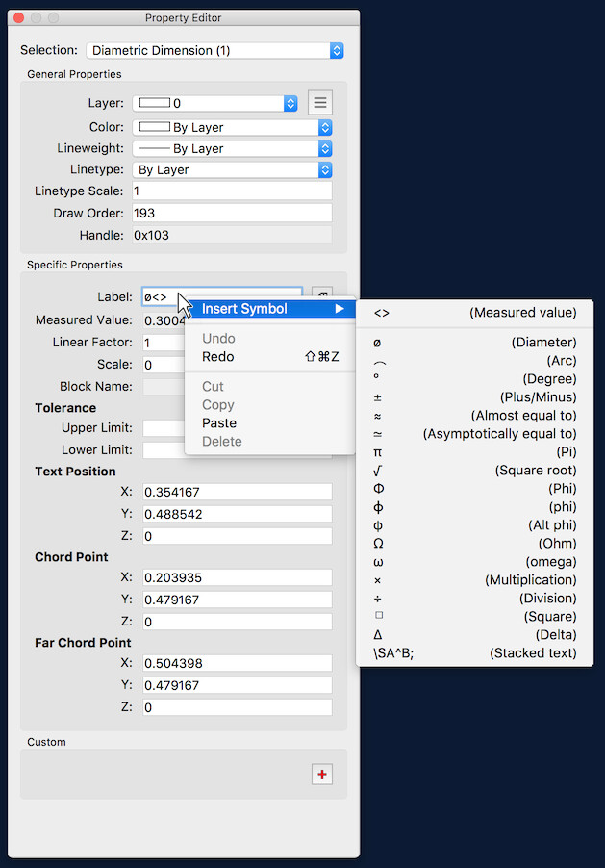Viewport: 605px width, 868px height.
Task: Choose Measured value from the symbol submenu
Action: (475, 313)
